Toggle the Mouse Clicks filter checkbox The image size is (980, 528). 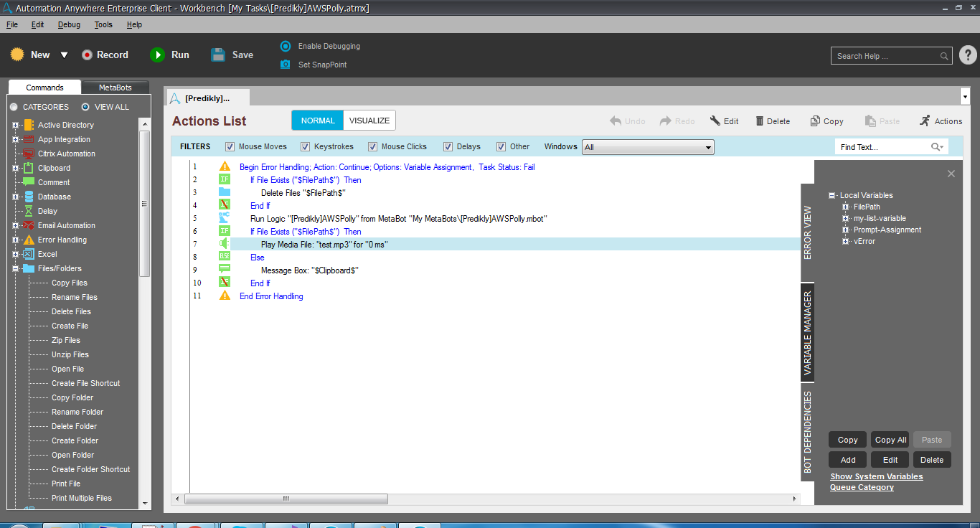click(373, 147)
